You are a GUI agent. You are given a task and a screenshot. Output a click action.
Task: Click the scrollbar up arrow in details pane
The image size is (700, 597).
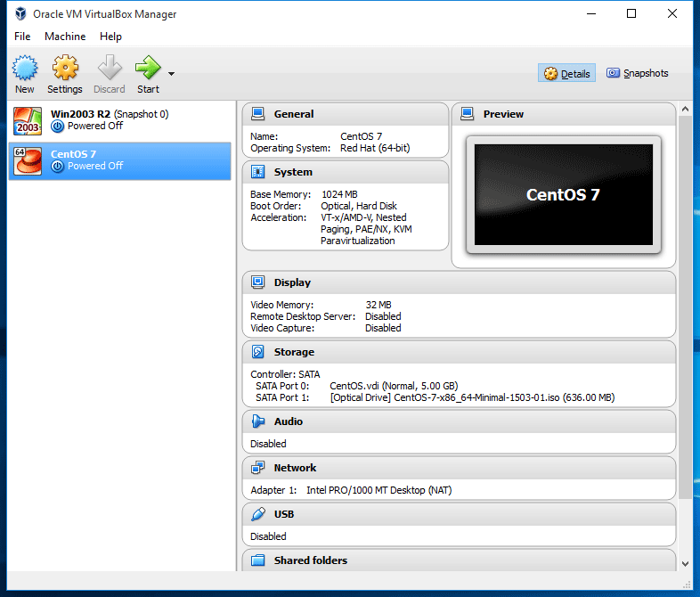click(x=685, y=109)
